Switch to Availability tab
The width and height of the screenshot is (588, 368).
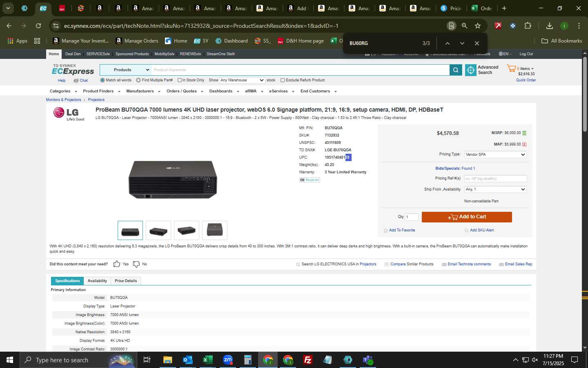[x=97, y=281]
